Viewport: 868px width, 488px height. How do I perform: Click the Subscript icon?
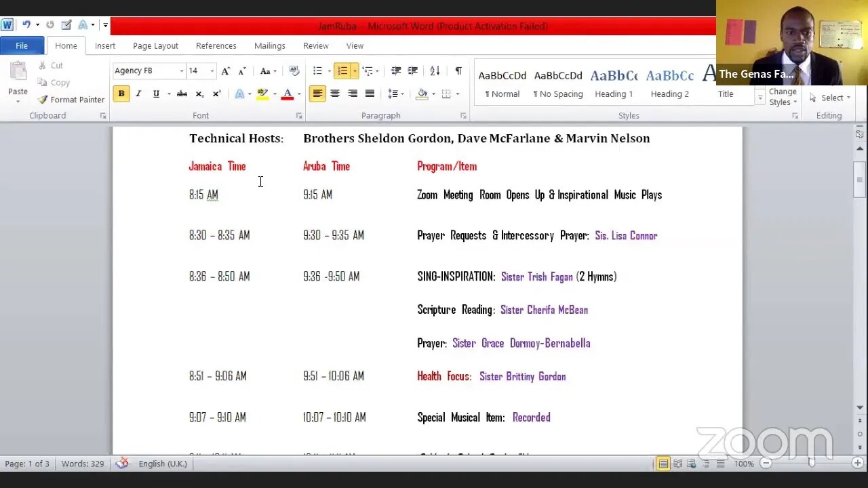click(x=199, y=94)
